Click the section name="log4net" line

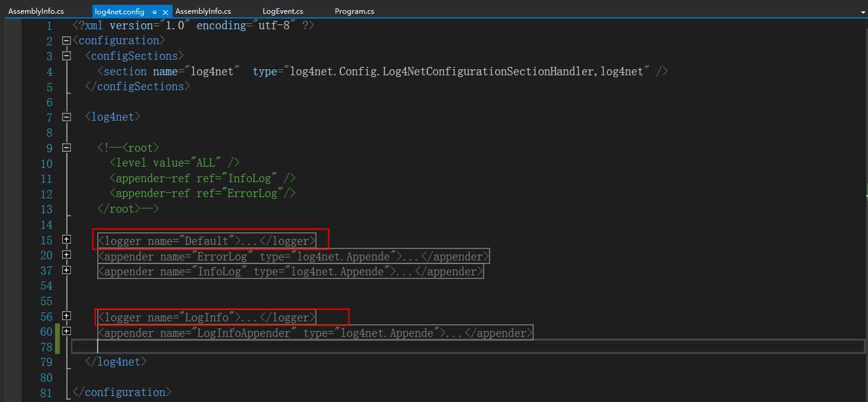[383, 71]
